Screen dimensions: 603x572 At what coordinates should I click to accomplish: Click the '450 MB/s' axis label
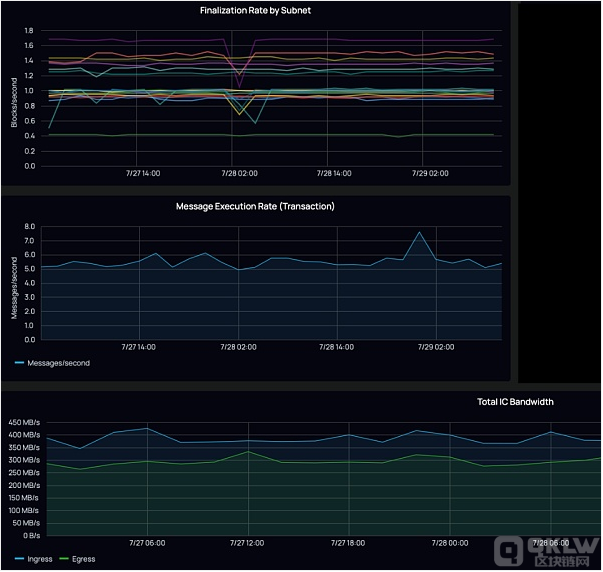(24, 422)
